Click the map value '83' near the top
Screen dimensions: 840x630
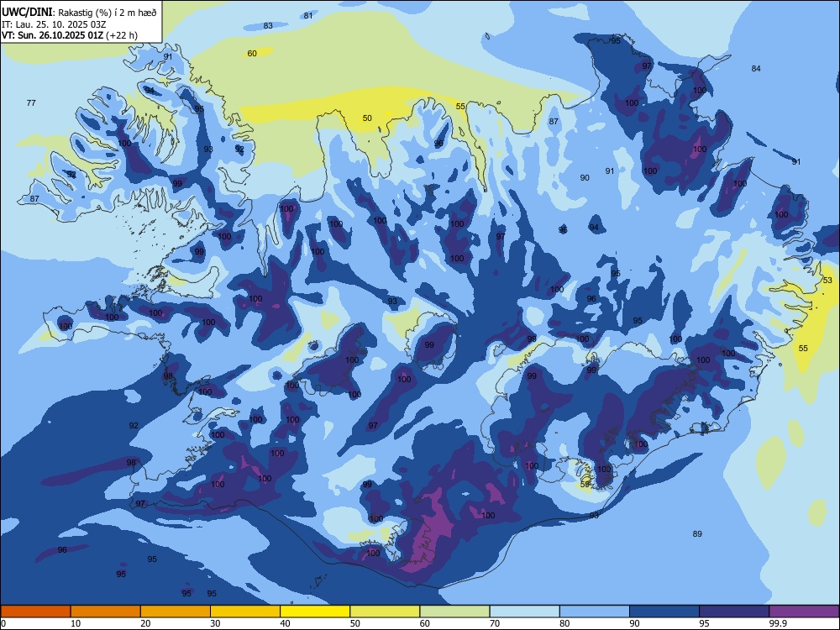pyautogui.click(x=268, y=26)
